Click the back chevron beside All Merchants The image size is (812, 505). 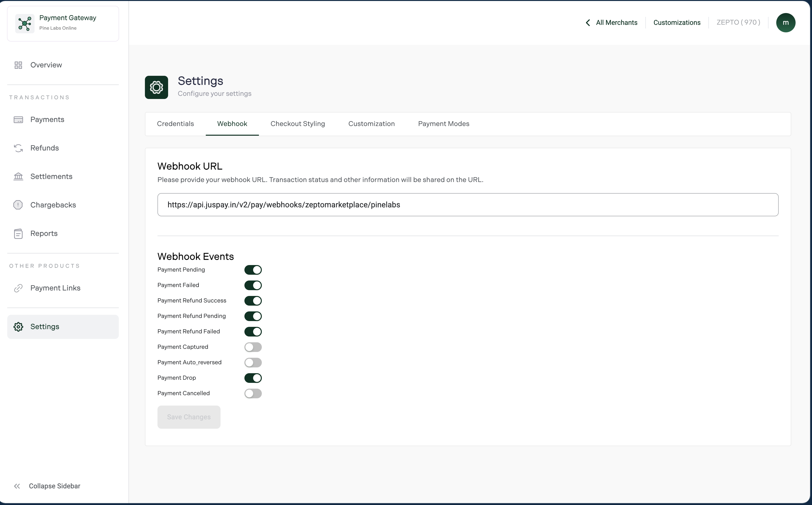pyautogui.click(x=588, y=22)
